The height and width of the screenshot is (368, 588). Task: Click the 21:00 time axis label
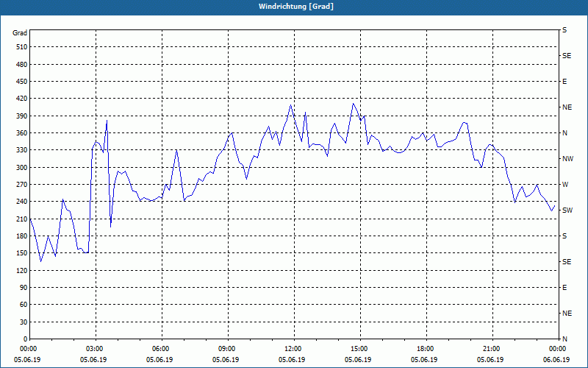492,349
